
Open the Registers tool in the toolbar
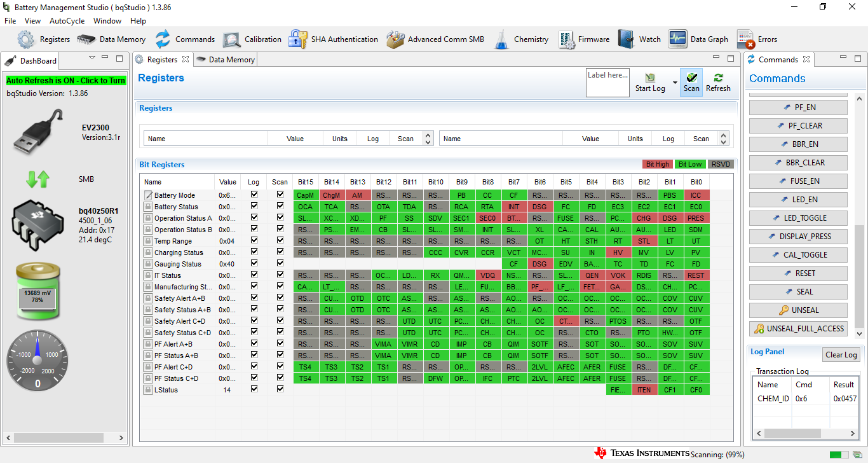coord(43,39)
